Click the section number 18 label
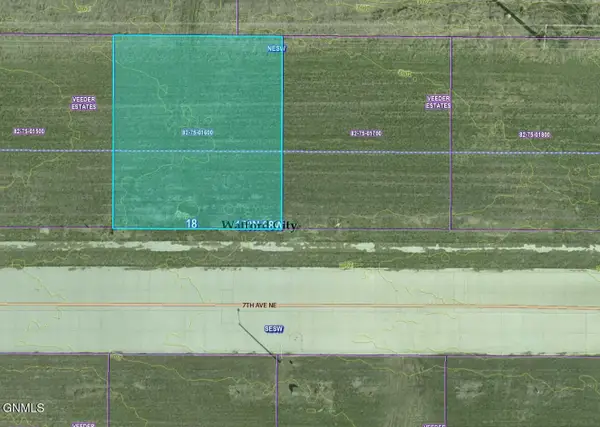Image resolution: width=600 pixels, height=427 pixels. [x=191, y=223]
